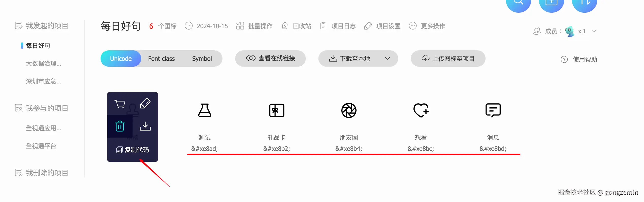Edit icon with pencil tool
644x202 pixels.
145,103
